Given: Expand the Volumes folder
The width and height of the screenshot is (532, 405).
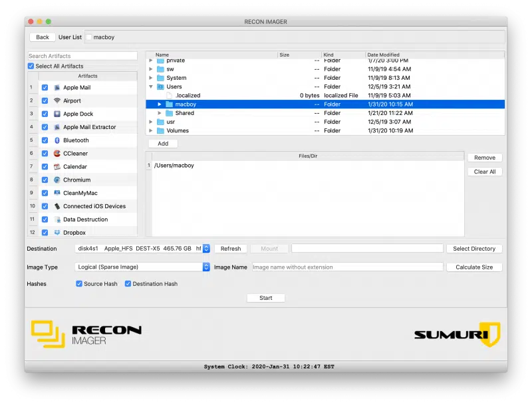Looking at the screenshot, I should 151,130.
